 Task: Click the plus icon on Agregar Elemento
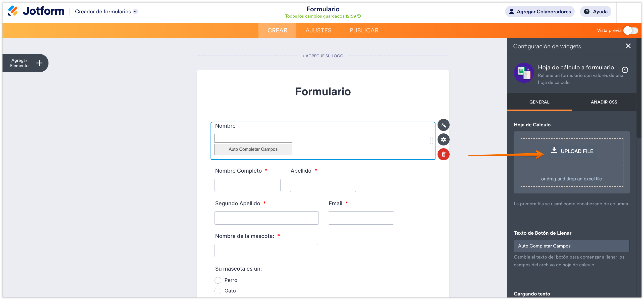[x=39, y=63]
